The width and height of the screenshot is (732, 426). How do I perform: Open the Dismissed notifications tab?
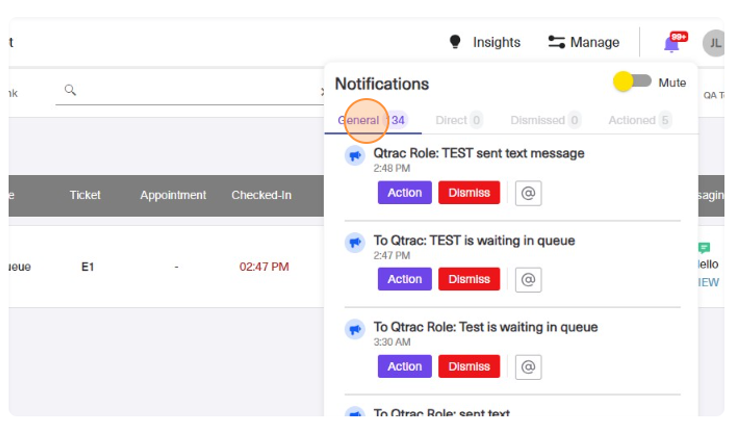(537, 120)
